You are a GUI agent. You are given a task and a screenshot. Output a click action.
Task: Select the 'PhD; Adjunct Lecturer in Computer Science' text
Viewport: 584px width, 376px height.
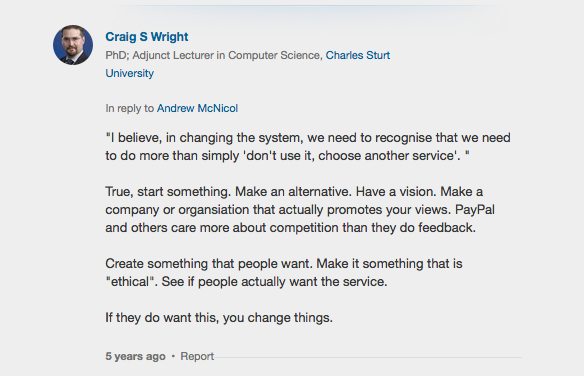pos(214,55)
